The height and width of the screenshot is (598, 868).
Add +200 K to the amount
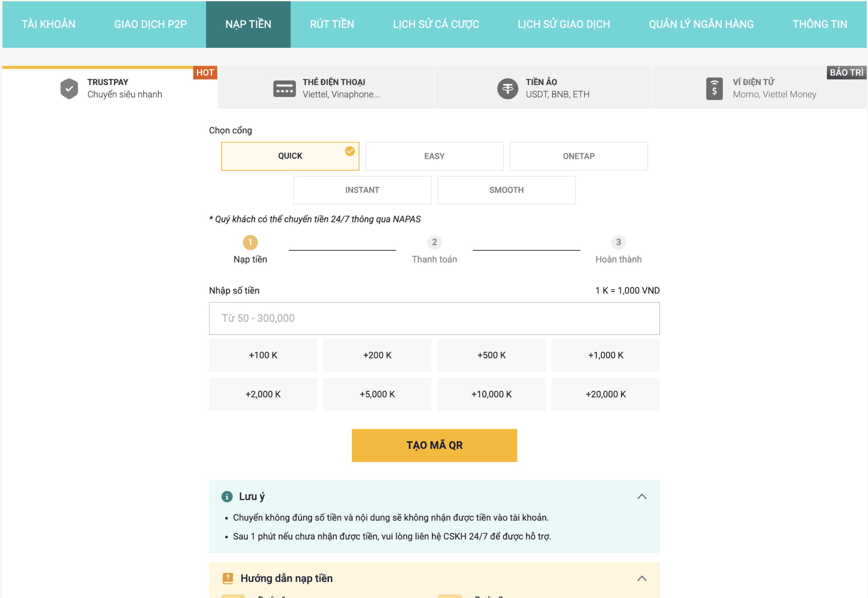[x=377, y=355]
